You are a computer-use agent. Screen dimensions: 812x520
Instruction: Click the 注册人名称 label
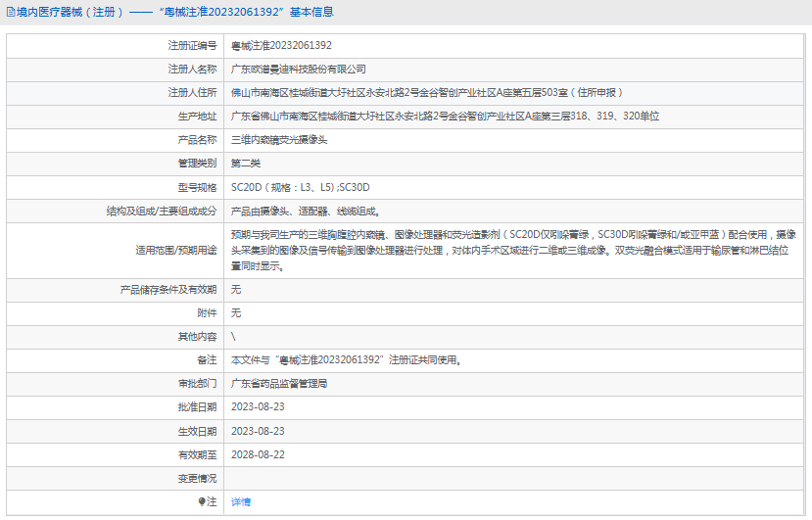pos(192,70)
